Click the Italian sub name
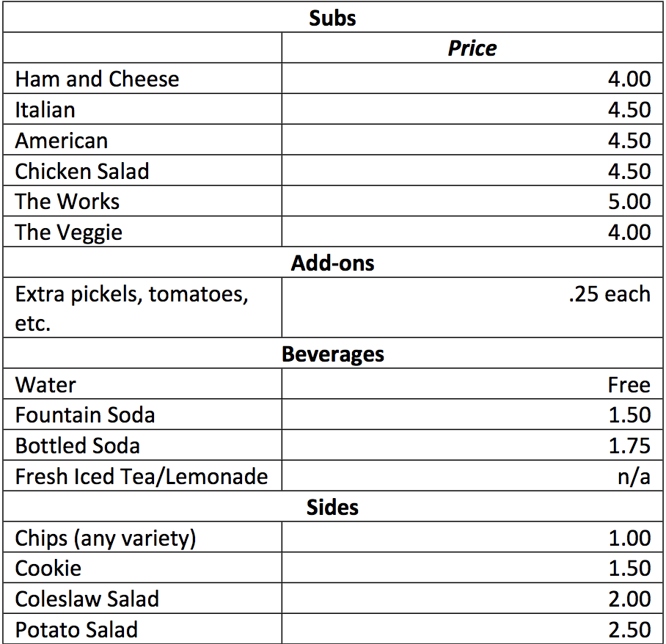Viewport: 666px width, 644px height. coord(45,110)
